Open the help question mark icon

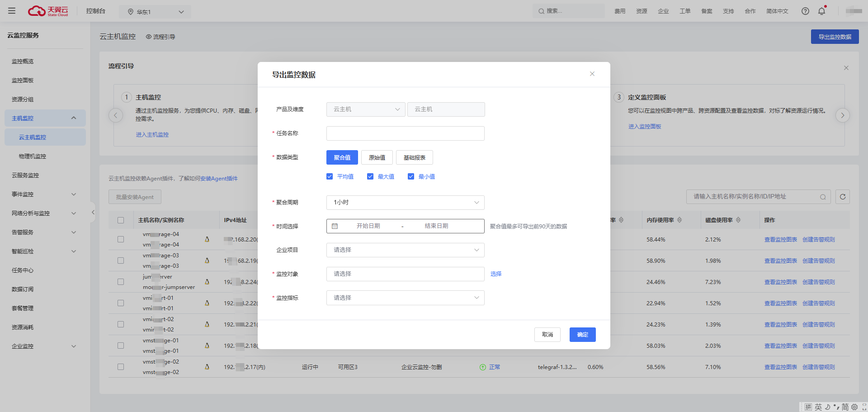coord(805,11)
